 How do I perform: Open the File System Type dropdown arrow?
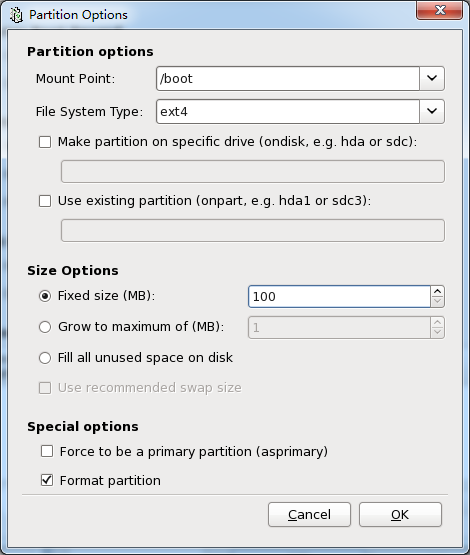pos(432,111)
